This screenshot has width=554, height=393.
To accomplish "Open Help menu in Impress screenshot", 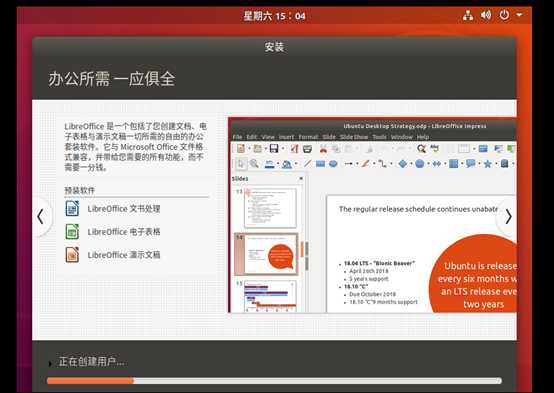I will pyautogui.click(x=423, y=137).
